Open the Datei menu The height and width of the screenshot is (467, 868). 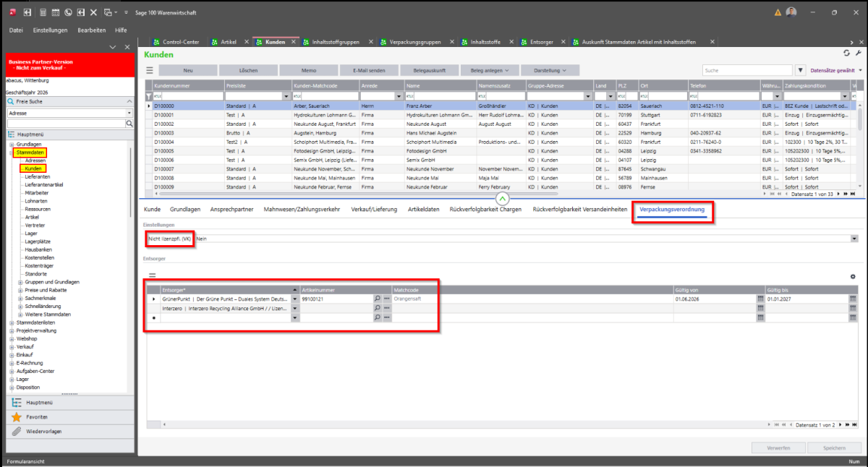pos(16,30)
